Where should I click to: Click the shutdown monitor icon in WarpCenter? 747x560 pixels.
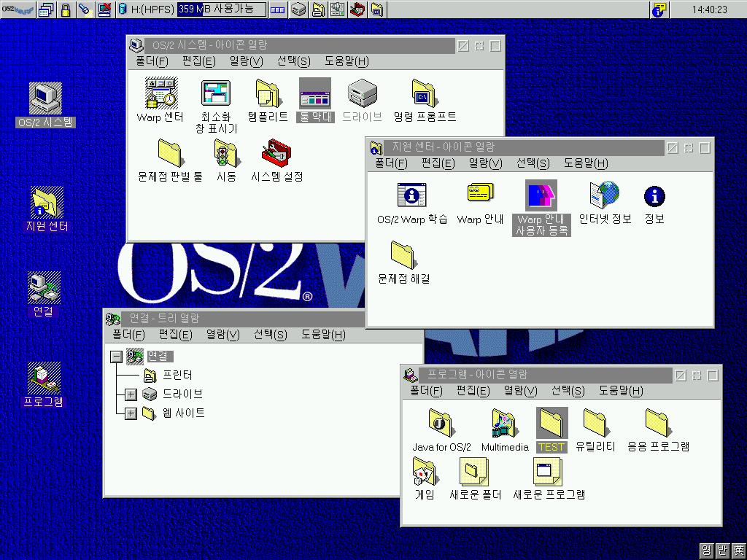pos(104,9)
